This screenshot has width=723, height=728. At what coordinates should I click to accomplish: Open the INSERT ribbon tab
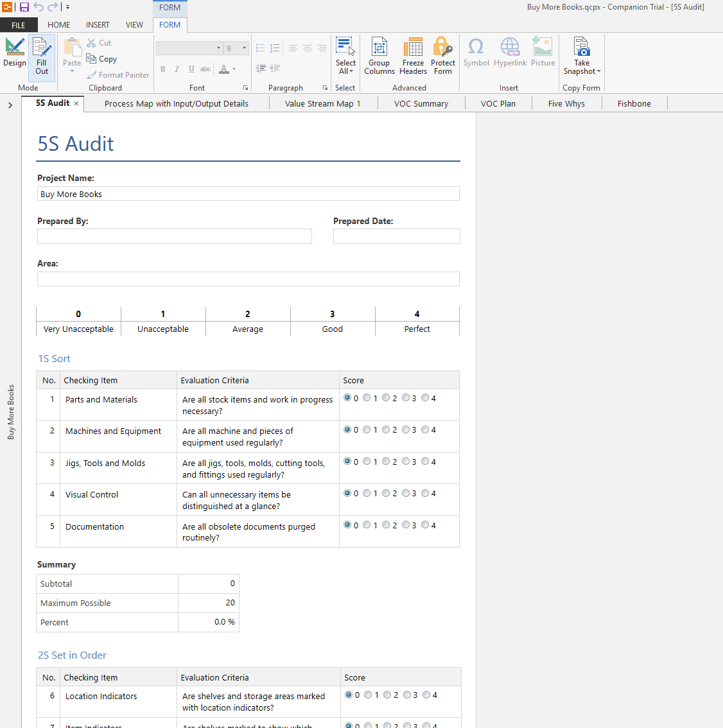[98, 25]
